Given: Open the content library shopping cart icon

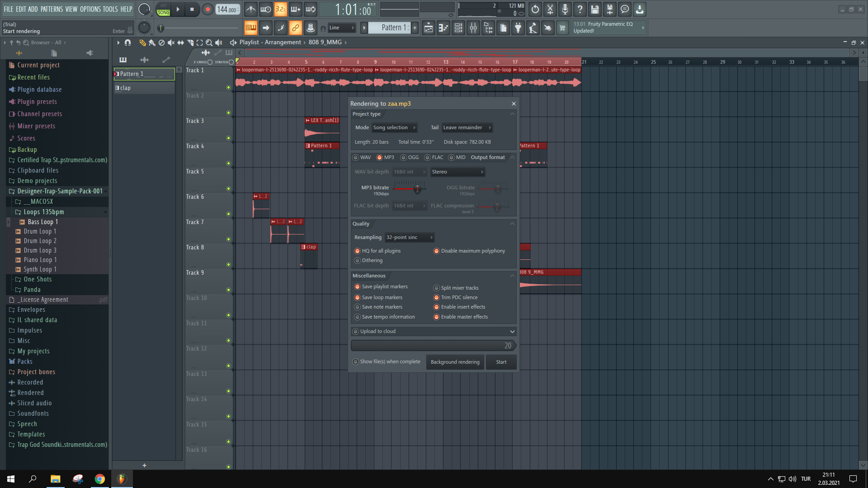Looking at the screenshot, I should [x=562, y=28].
